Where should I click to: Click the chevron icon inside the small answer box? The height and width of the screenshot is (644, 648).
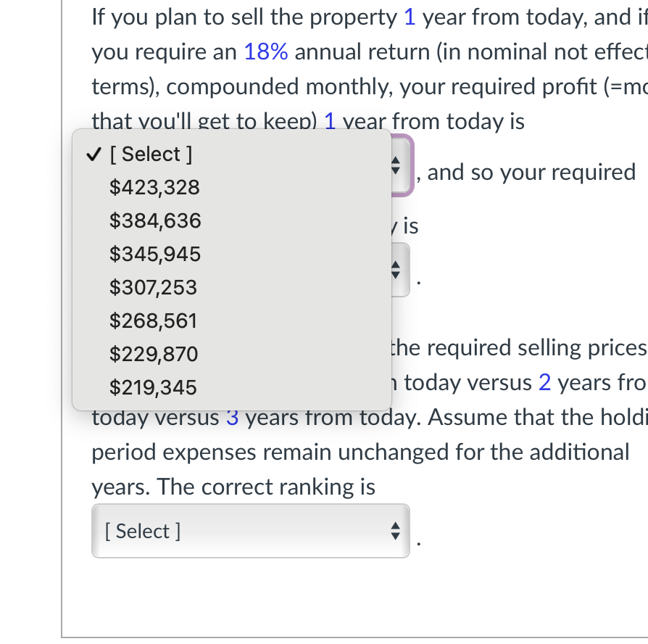pyautogui.click(x=396, y=270)
